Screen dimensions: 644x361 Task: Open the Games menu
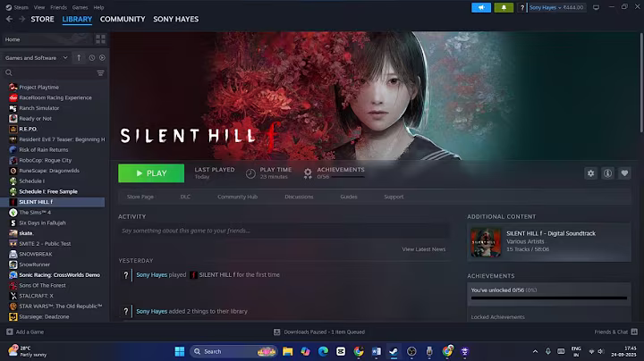click(x=80, y=7)
